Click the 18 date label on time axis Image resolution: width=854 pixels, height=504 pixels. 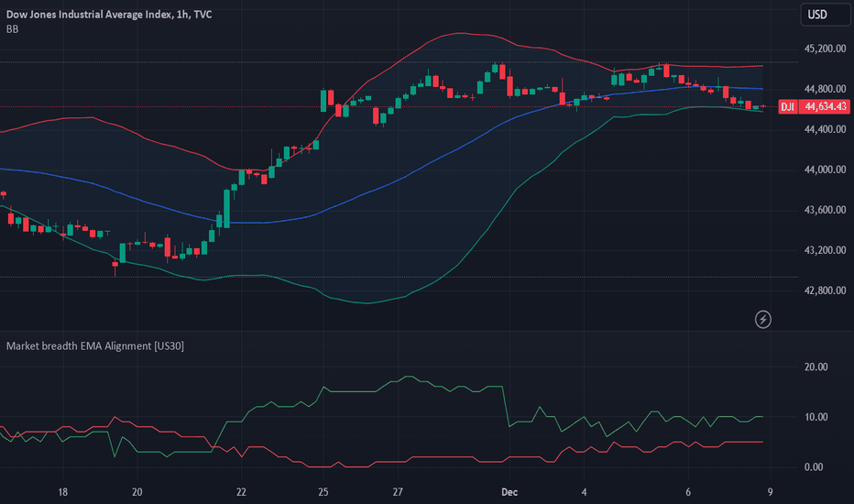62,492
